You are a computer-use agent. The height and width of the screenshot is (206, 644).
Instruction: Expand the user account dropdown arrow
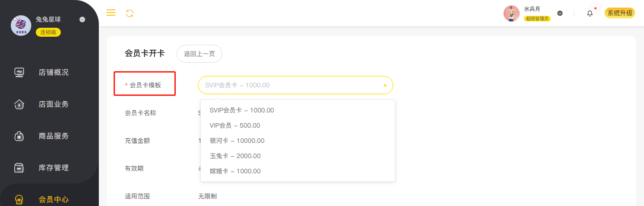(x=560, y=13)
